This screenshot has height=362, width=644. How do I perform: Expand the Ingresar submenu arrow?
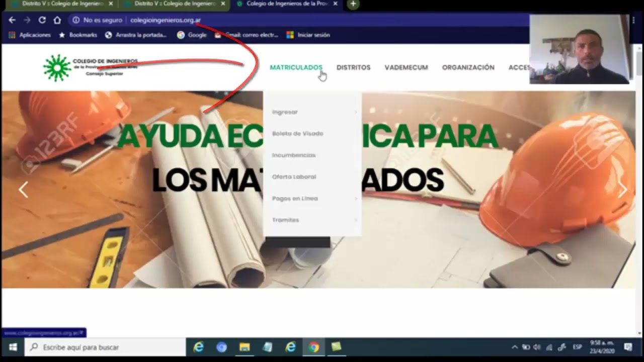coord(356,112)
